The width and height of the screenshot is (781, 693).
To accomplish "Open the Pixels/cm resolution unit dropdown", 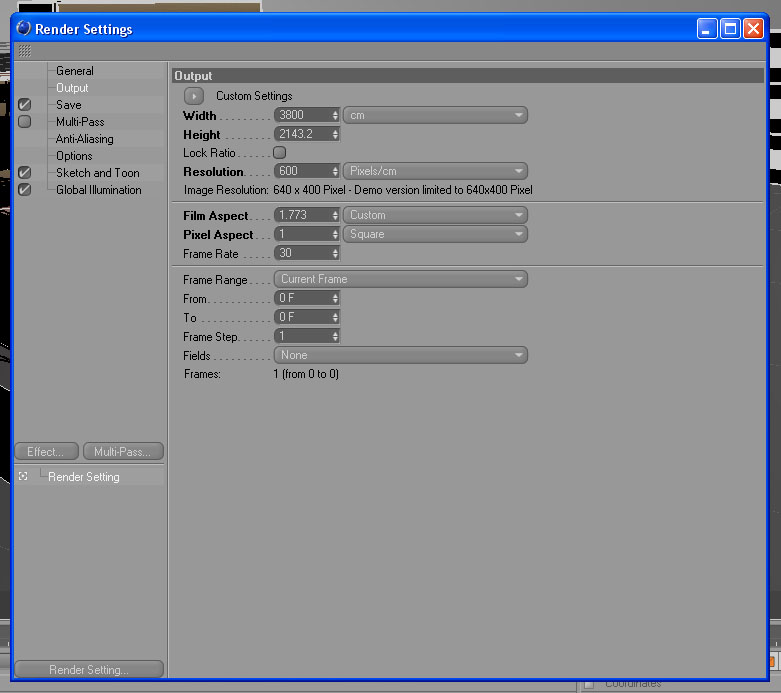I will [435, 171].
